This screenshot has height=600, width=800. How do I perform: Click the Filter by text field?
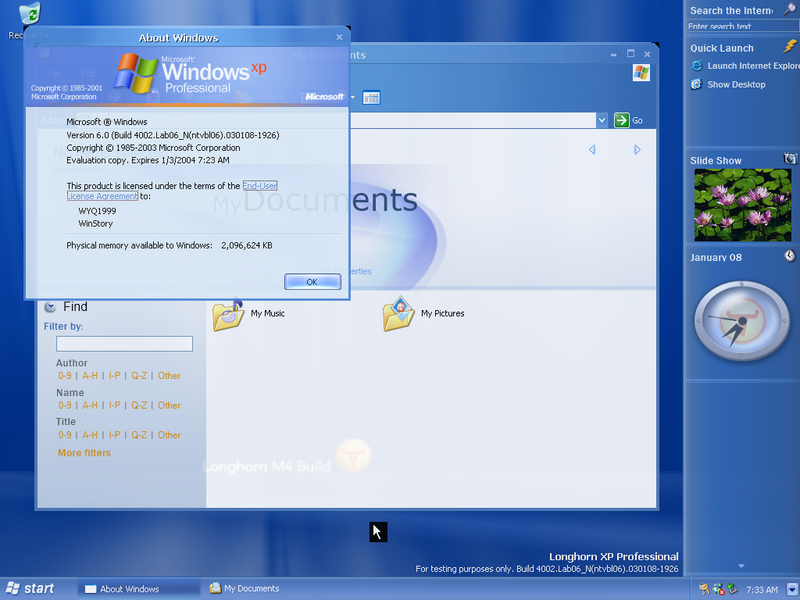[124, 344]
